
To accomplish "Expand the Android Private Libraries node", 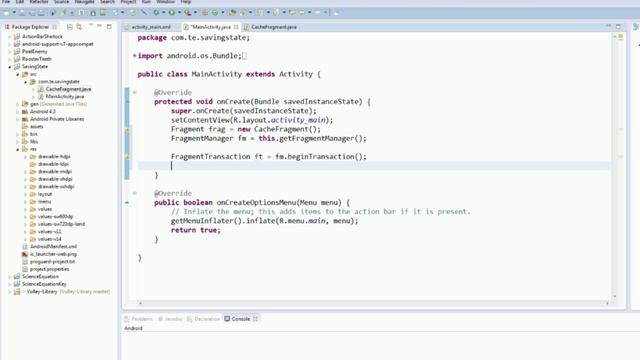I will pyautogui.click(x=18, y=119).
